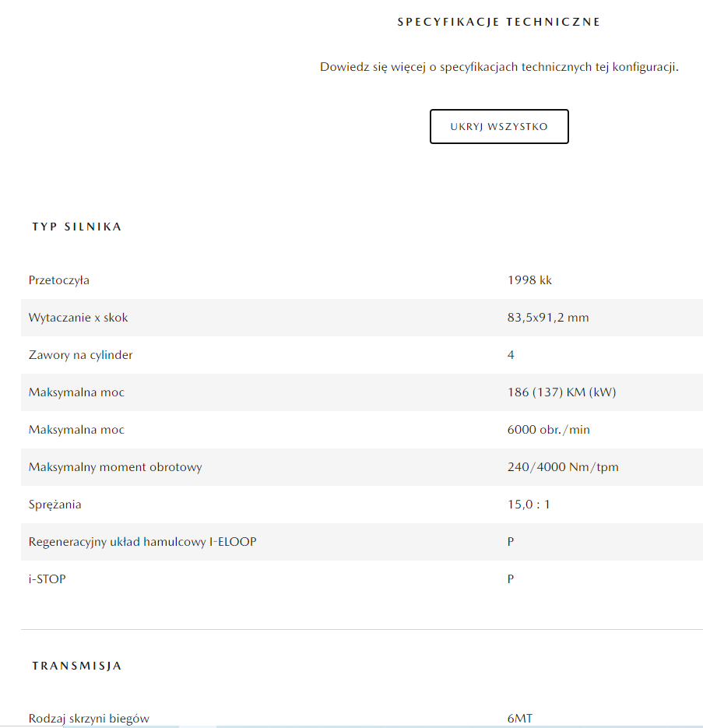Click the Przetoczyła row label
703x728 pixels.
[x=59, y=280]
